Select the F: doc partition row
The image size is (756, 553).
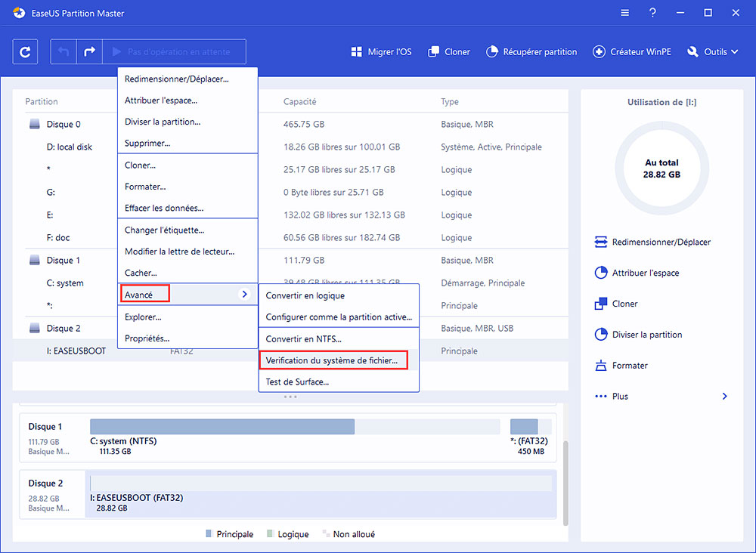coord(290,237)
